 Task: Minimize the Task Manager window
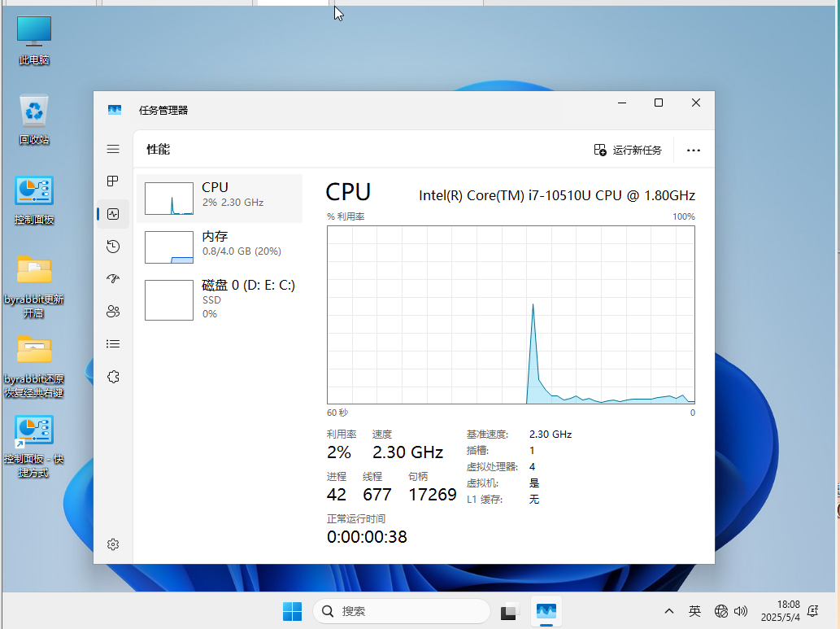622,103
